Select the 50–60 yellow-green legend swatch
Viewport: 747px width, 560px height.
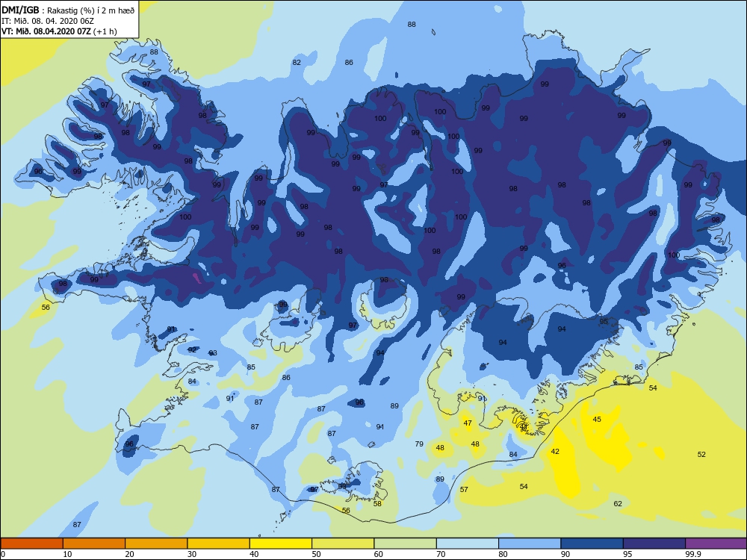pos(343,544)
